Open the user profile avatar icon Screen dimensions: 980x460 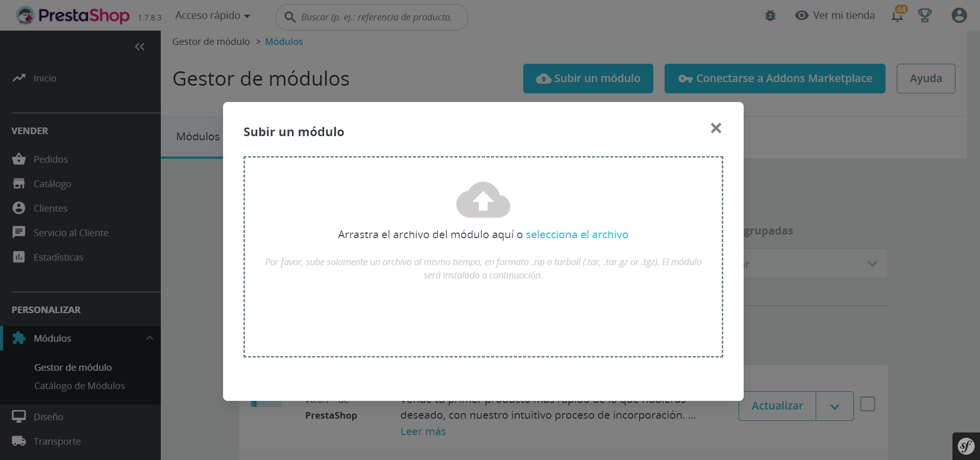click(959, 15)
